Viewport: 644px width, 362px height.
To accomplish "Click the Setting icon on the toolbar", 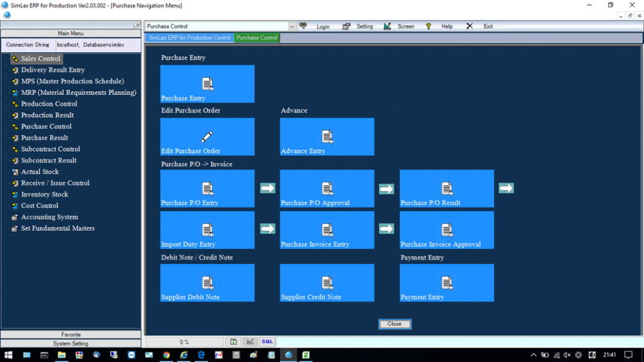I will (x=345, y=26).
